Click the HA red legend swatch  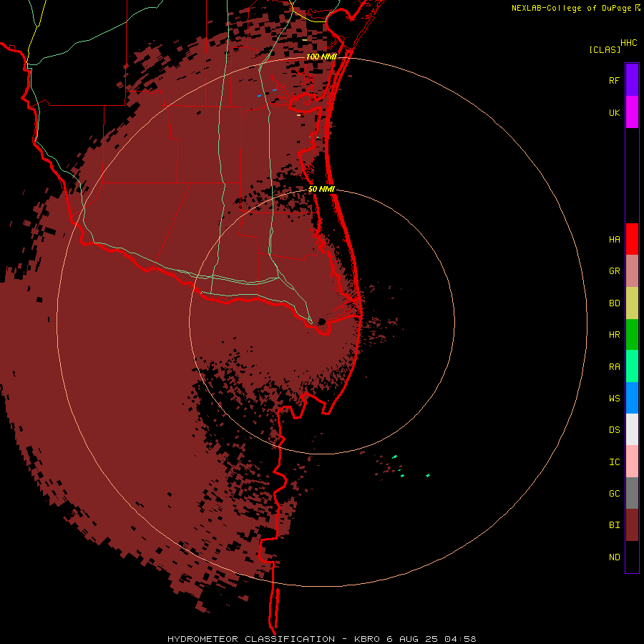click(632, 239)
